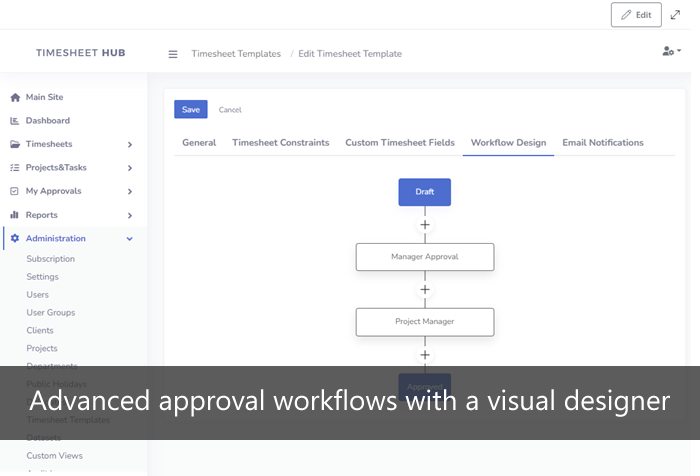Screen dimensions: 700x476
Task: Expand the Projects&Tasks sidebar section
Action: pos(129,168)
